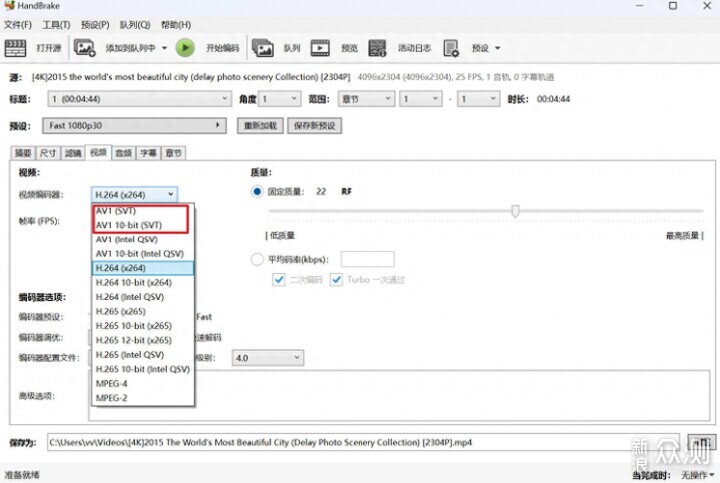Click the Open Source film clapper icon
This screenshot has width=720, height=483.
pyautogui.click(x=15, y=48)
